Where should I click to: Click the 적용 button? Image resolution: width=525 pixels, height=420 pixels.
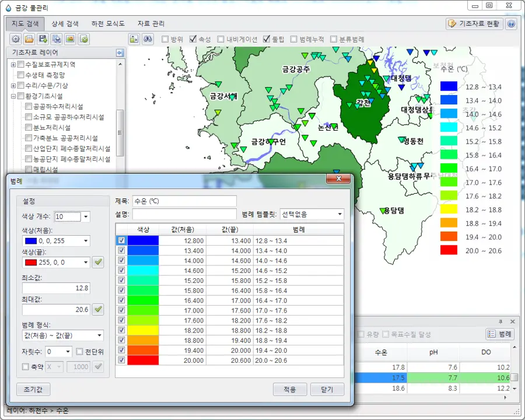pos(290,390)
